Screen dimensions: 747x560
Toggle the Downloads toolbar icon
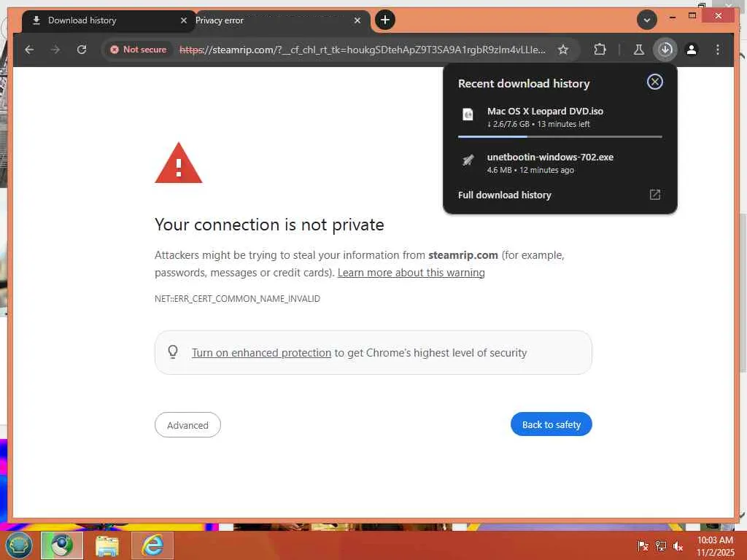665,50
